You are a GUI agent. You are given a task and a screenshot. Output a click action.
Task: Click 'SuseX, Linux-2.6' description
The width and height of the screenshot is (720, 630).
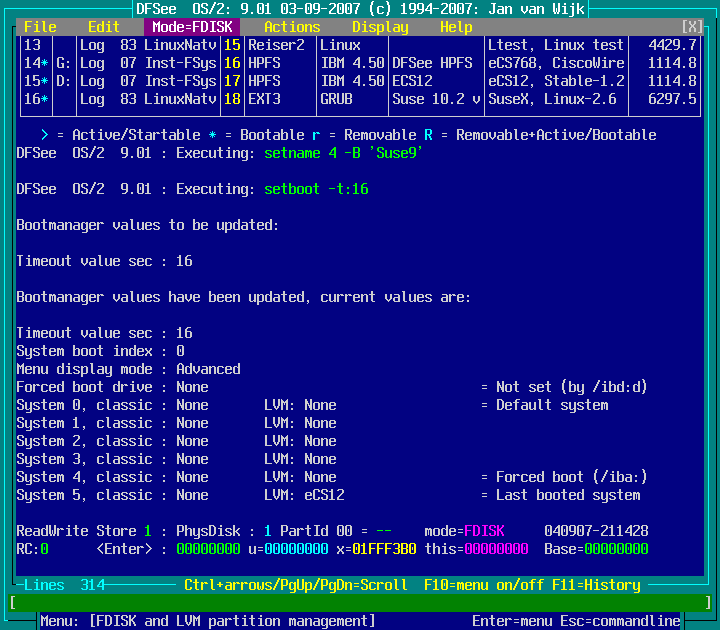[552, 99]
